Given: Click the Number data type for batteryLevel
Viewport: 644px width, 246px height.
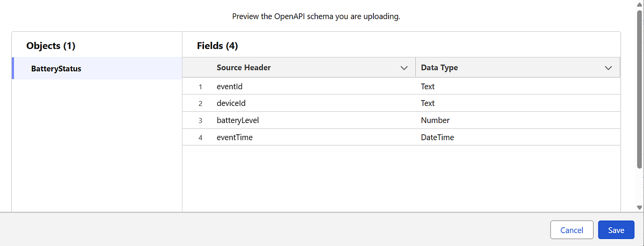Looking at the screenshot, I should pyautogui.click(x=435, y=120).
